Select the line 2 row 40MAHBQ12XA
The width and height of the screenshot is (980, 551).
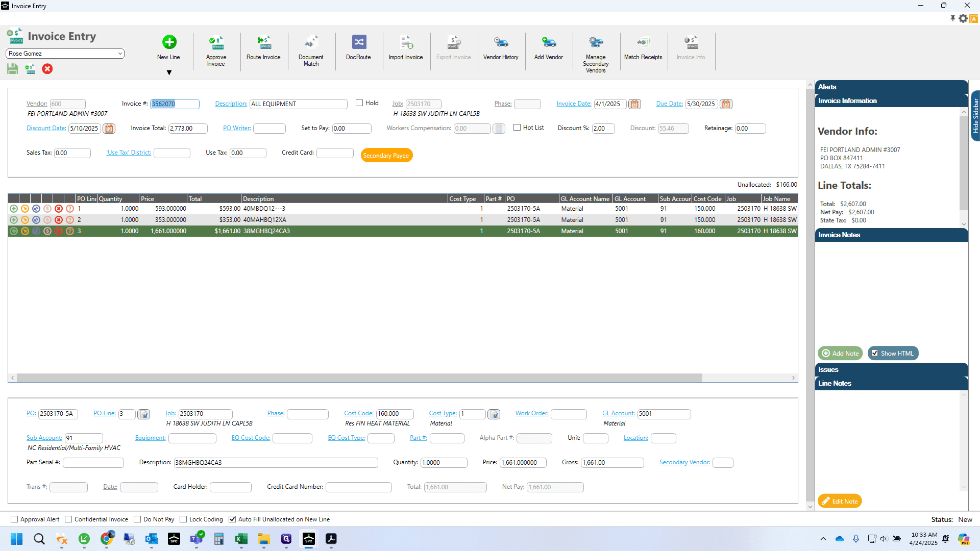tap(403, 220)
